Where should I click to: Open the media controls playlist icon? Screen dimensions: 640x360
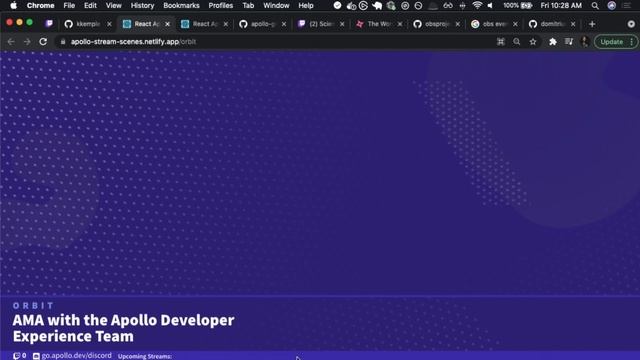click(x=569, y=42)
